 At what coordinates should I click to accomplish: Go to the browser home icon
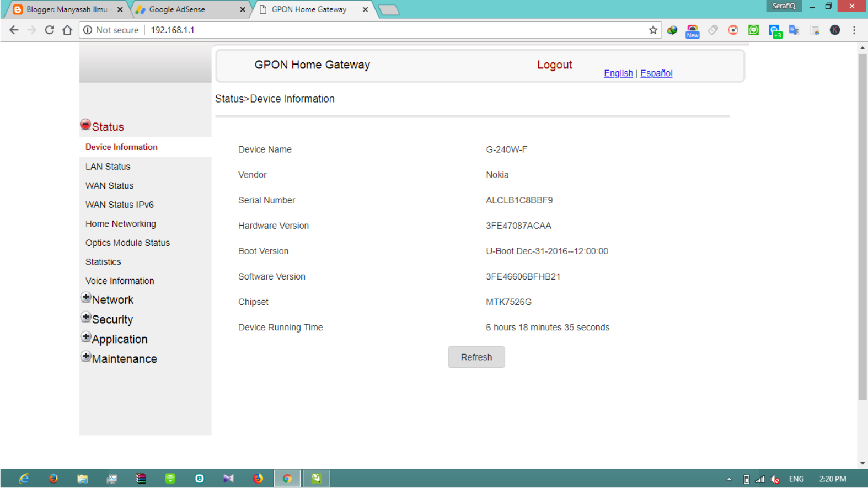(67, 30)
